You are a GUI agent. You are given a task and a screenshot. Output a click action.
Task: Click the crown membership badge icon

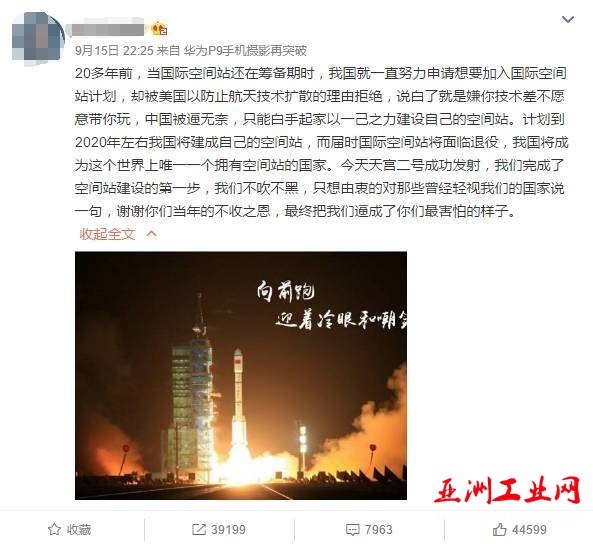click(x=159, y=29)
